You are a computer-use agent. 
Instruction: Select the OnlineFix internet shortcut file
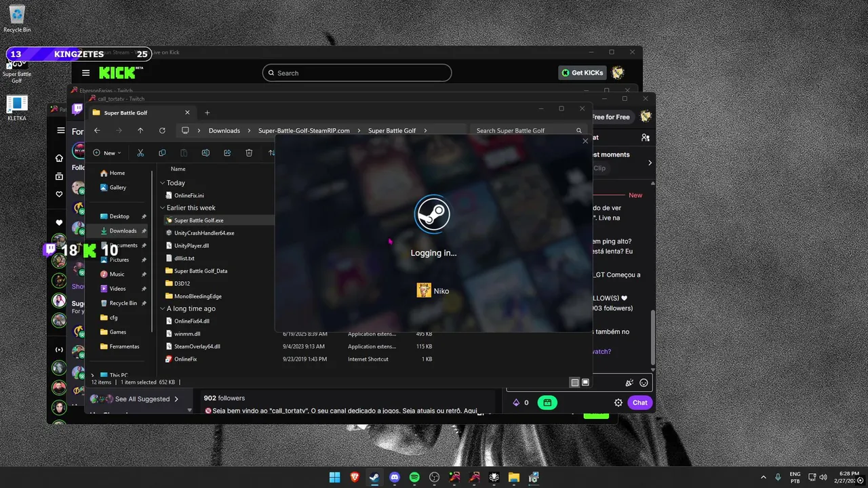point(185,359)
